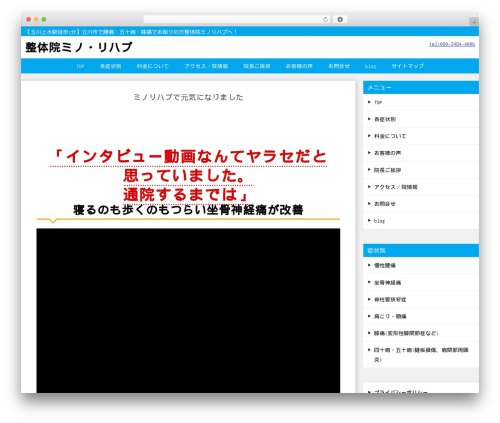Screen dimensions: 500x423
Task: Click the tel phone number link
Action: [x=452, y=44]
